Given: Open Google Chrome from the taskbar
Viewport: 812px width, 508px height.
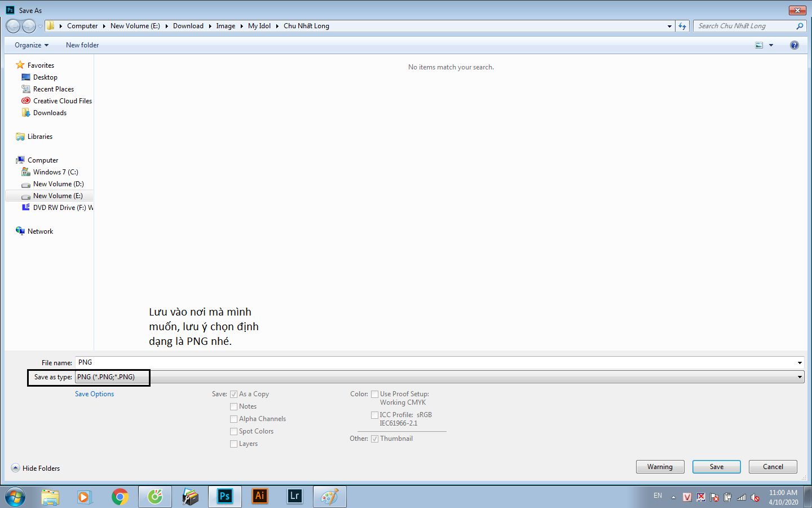Looking at the screenshot, I should 120,497.
